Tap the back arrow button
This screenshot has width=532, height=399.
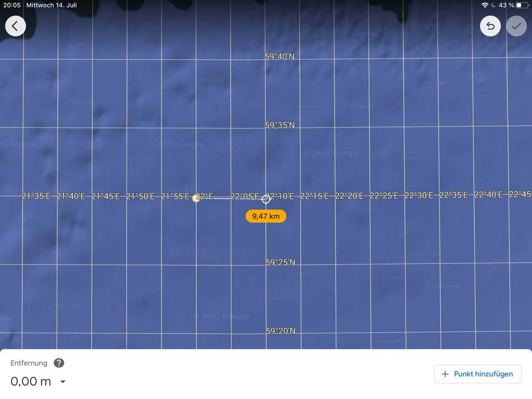click(x=15, y=27)
